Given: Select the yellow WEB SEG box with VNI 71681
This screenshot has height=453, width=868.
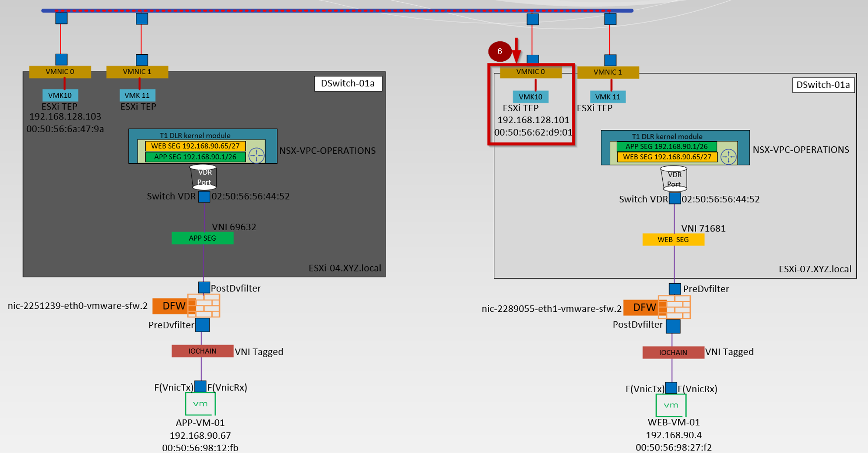Looking at the screenshot, I should pyautogui.click(x=673, y=240).
